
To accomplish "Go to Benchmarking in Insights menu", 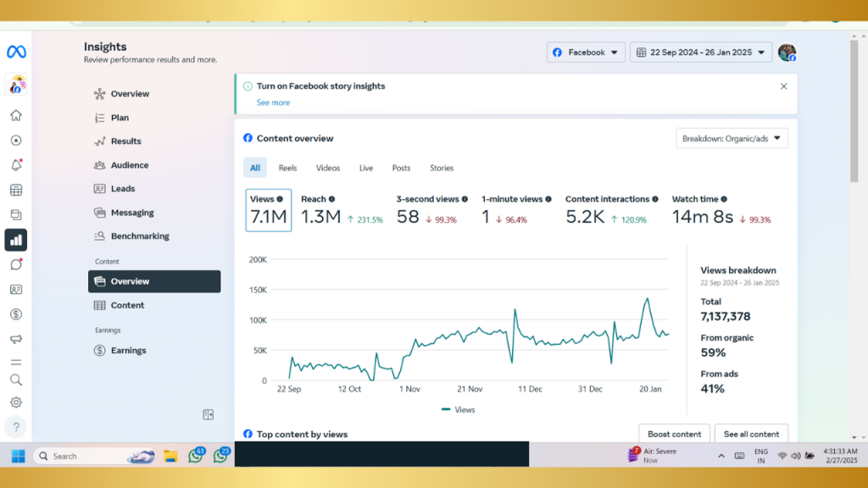I will coord(140,236).
